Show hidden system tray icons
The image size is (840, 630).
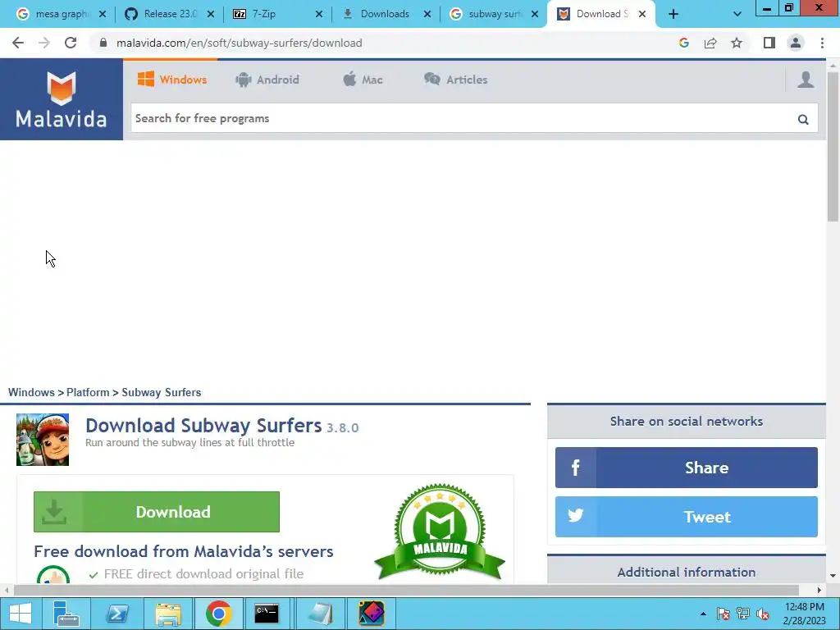pyautogui.click(x=703, y=614)
